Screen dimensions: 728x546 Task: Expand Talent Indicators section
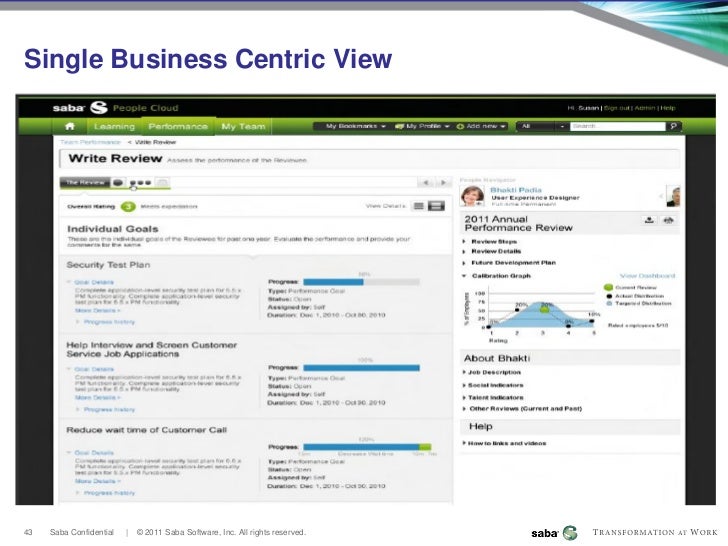(493, 397)
